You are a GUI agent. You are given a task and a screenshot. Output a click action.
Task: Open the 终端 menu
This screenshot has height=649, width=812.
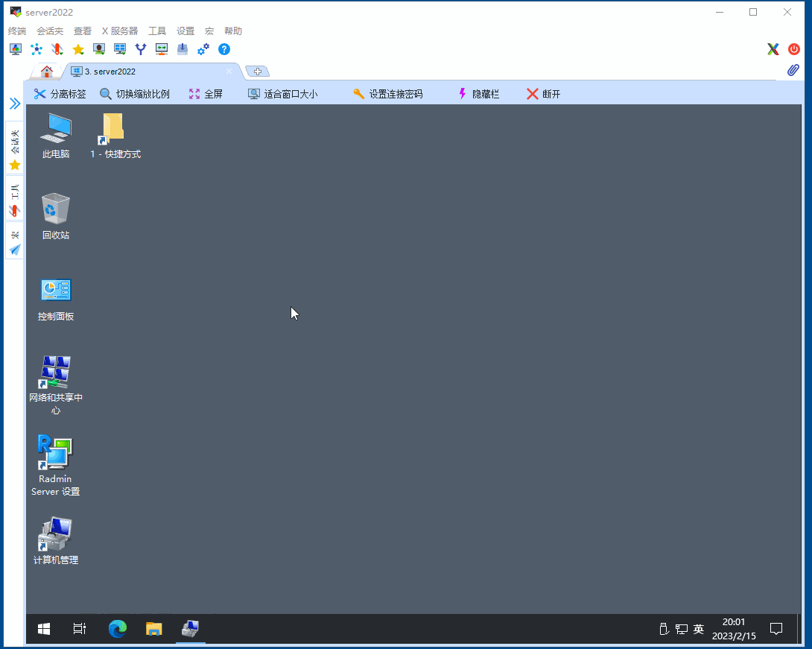click(x=17, y=31)
